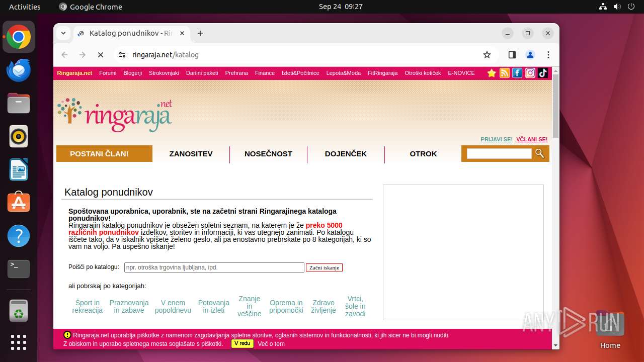Browse Šport in rekreacija category
644x362 pixels.
coord(88,307)
